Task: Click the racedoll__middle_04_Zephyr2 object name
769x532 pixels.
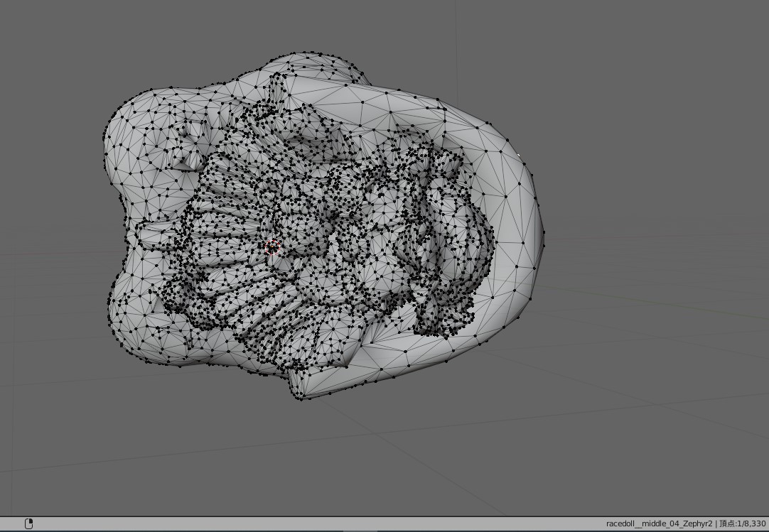Action: (x=659, y=523)
